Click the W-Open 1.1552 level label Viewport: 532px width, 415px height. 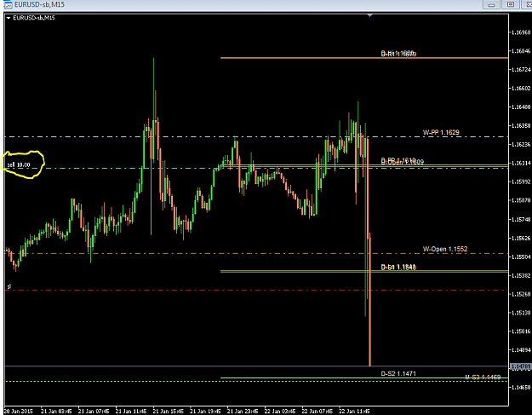click(x=445, y=249)
